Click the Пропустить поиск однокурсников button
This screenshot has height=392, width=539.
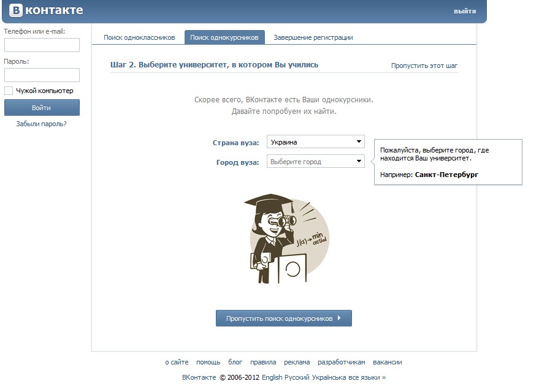tap(283, 318)
